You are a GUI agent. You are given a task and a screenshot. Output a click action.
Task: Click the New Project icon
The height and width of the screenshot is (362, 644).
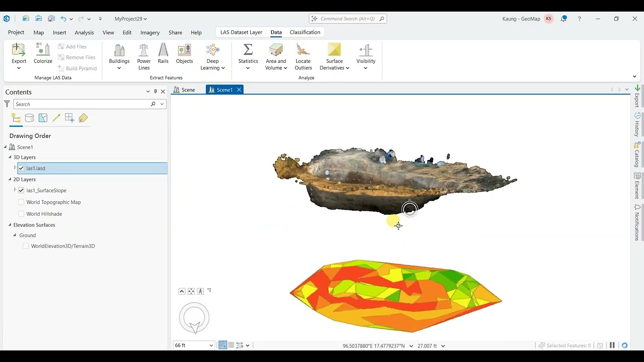pos(26,19)
